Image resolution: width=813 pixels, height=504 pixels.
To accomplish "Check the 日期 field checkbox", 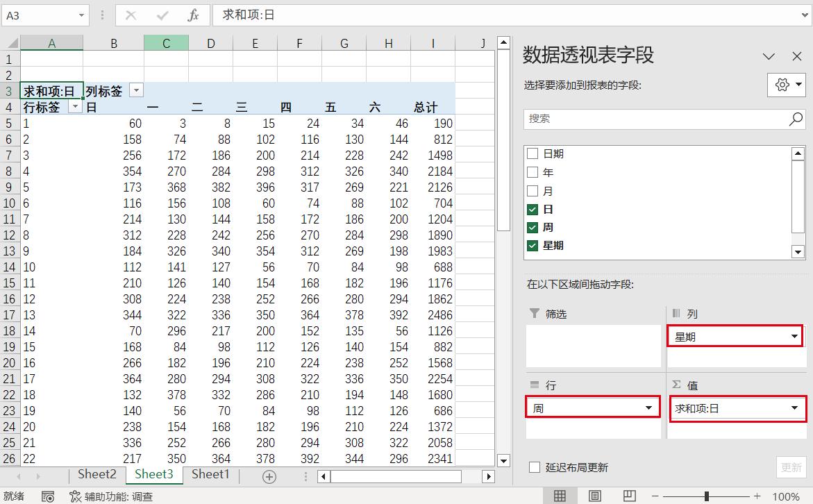I will click(x=534, y=153).
